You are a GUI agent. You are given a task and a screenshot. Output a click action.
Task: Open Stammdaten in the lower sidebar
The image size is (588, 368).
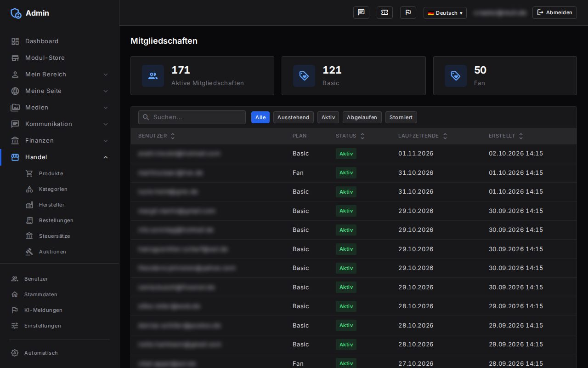point(60,295)
